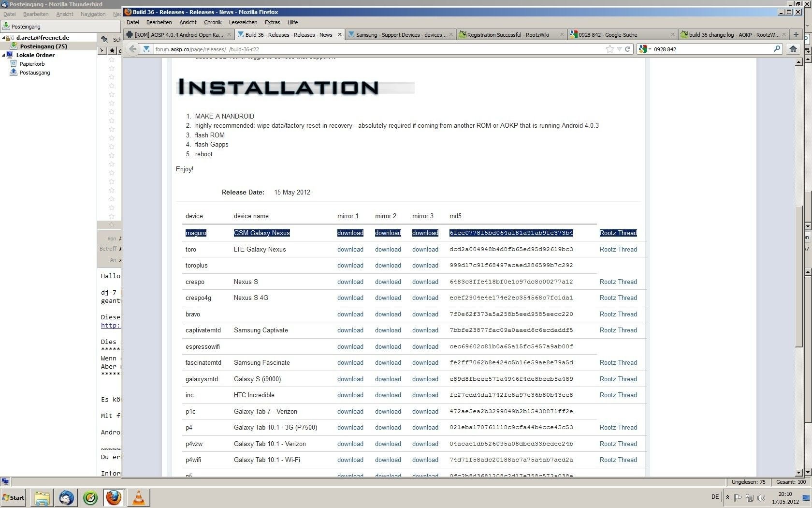
Task: Click mirror 2 download for captivatemtd
Action: [388, 330]
